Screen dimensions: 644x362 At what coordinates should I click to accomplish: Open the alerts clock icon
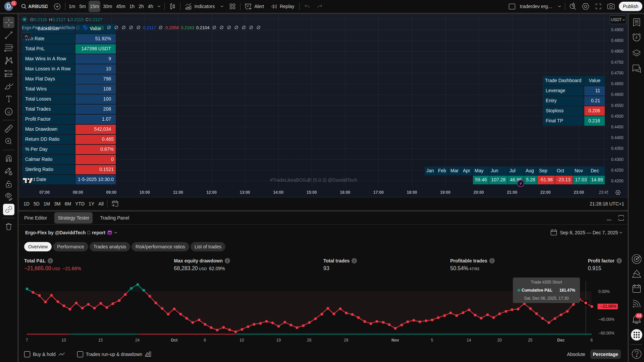[636, 37]
